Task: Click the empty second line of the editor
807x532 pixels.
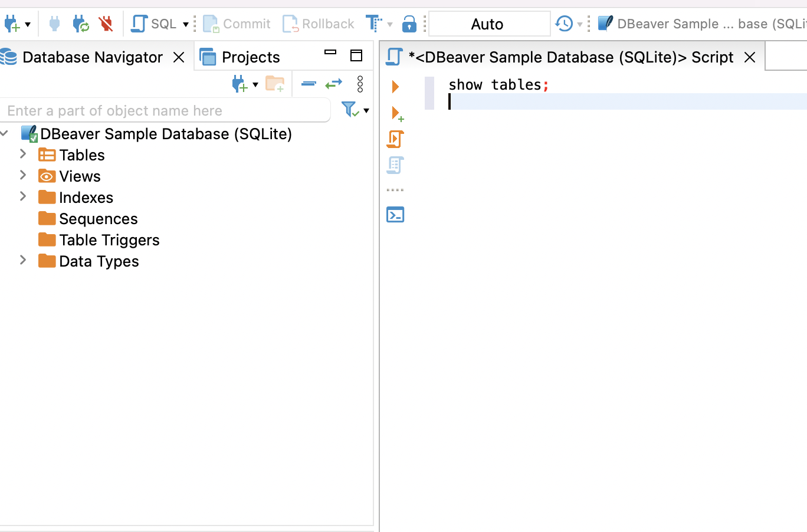Action: tap(628, 101)
